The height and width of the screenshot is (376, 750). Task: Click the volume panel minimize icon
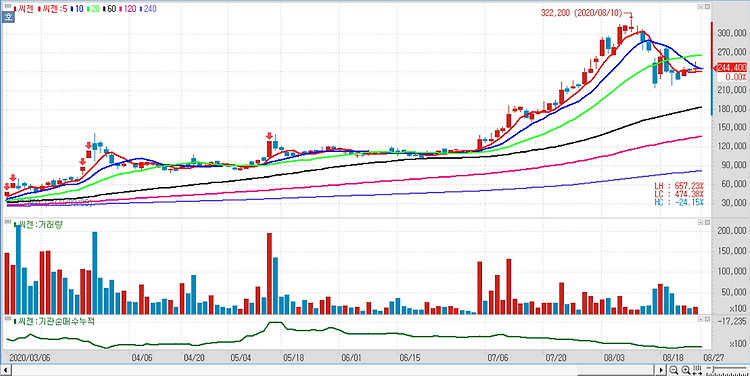coord(701,222)
